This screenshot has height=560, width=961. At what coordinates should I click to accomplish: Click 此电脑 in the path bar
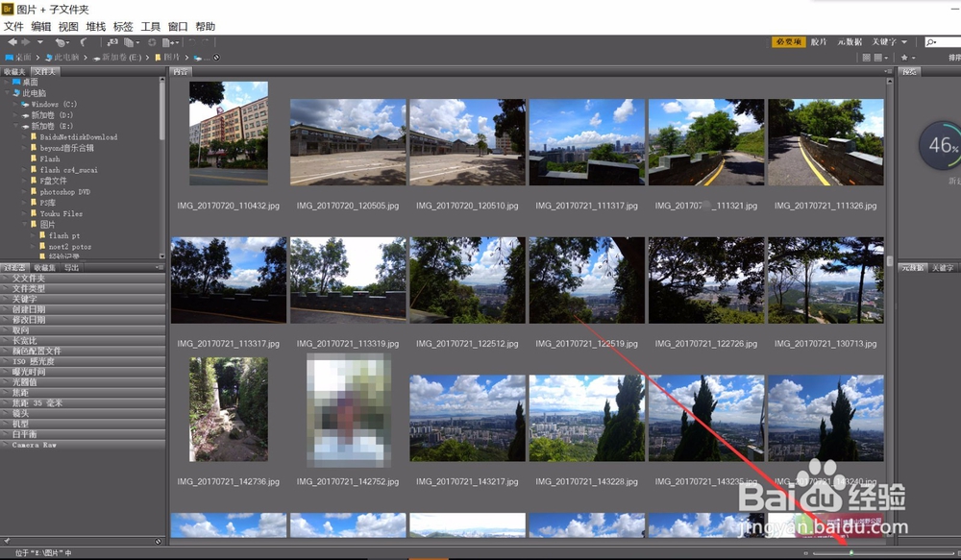pos(62,58)
